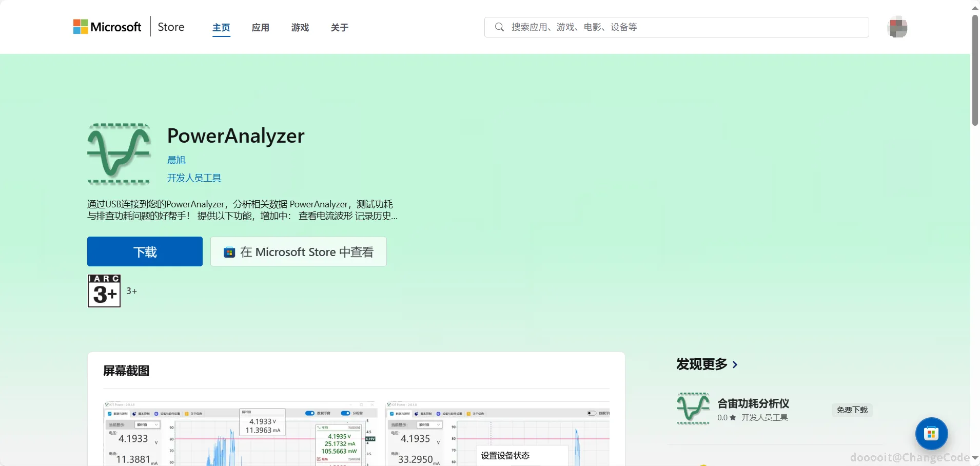Toggle the 数据浮窗 switch in the first screenshot
Viewport: 980px width, 466px height.
tap(310, 413)
